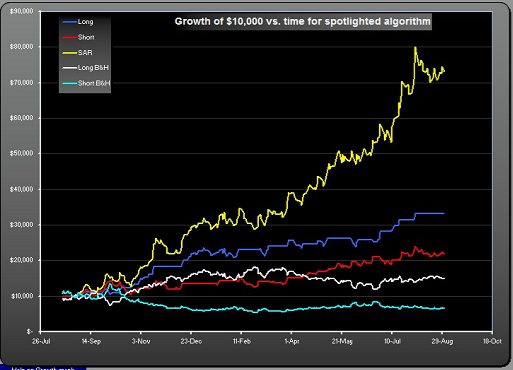Viewport: 513px width, 370px height.
Task: Pick the yellow swatch beside SAR in legend
Action: 69,53
